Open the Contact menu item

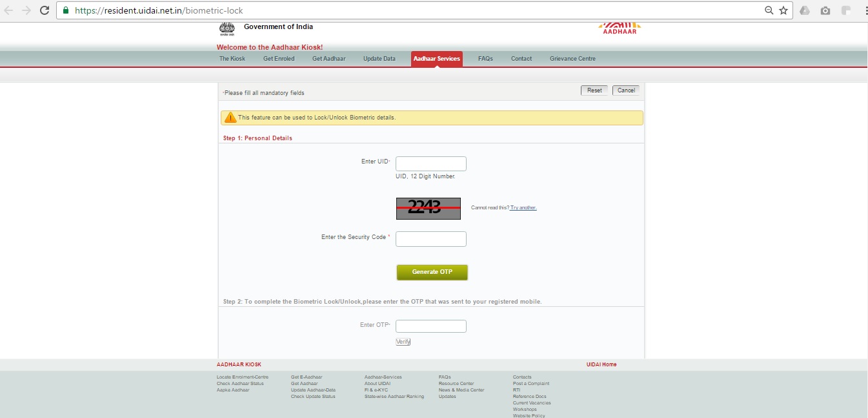[x=521, y=59]
